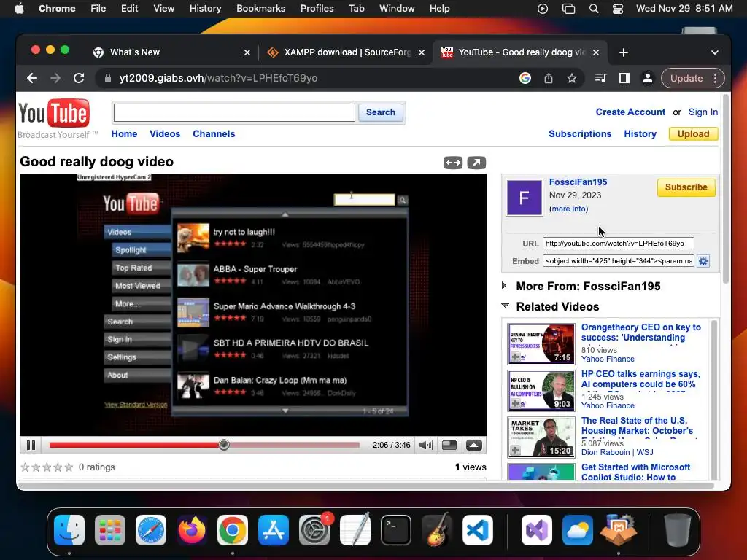Click the Search button
Screen dimensions: 747x560
pos(380,112)
